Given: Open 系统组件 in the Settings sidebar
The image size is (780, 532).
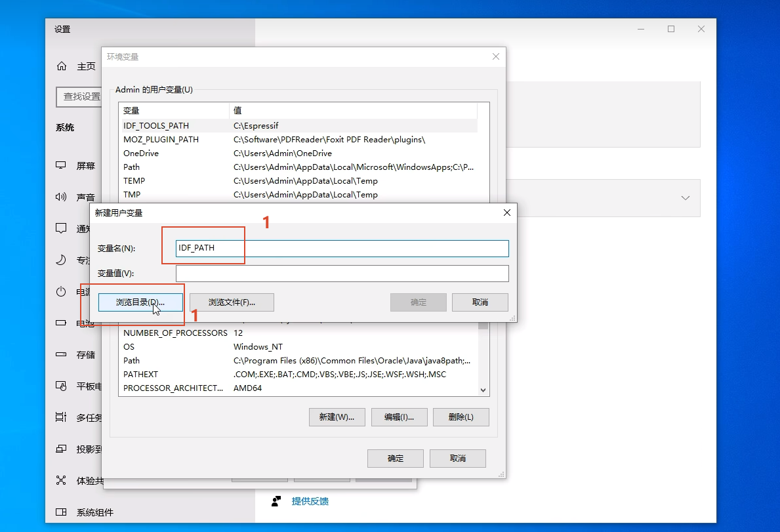Looking at the screenshot, I should click(x=95, y=512).
